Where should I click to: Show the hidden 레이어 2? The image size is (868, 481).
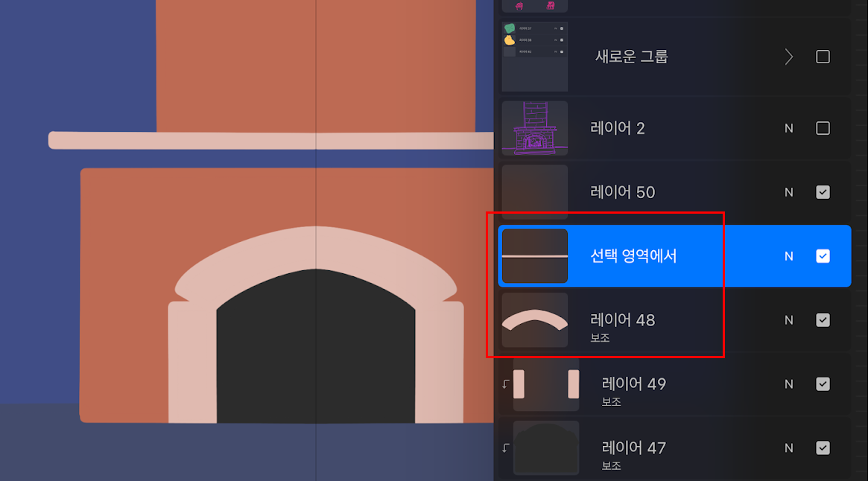823,127
